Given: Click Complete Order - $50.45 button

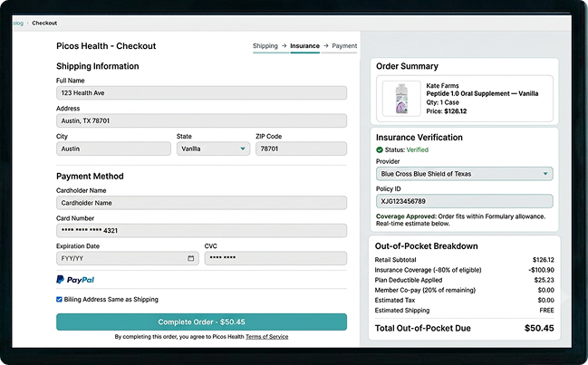Looking at the screenshot, I should coord(201,322).
